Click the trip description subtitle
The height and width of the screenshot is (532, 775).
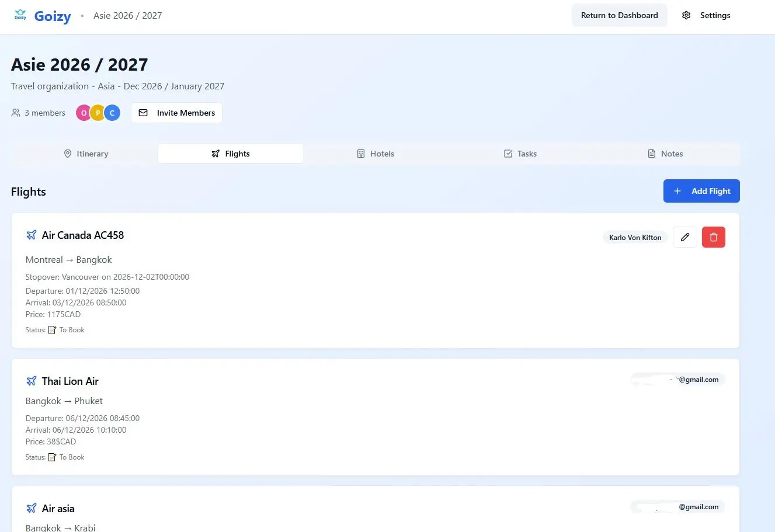pos(117,86)
